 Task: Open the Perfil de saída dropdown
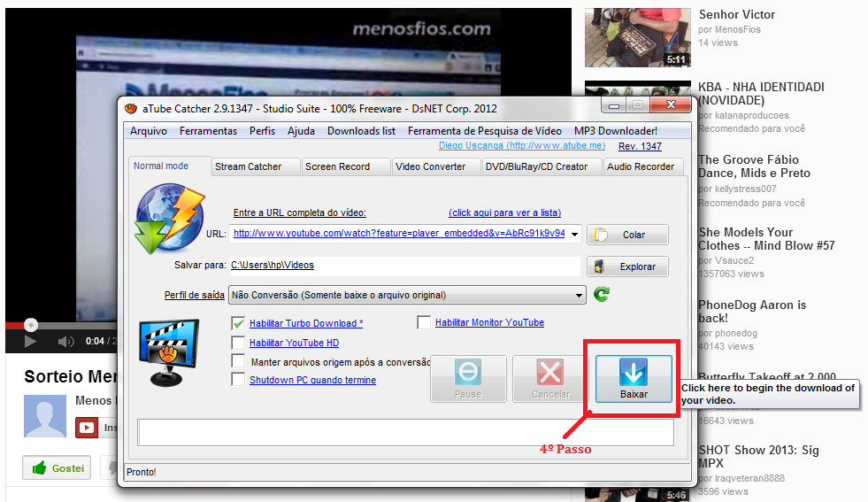(407, 295)
